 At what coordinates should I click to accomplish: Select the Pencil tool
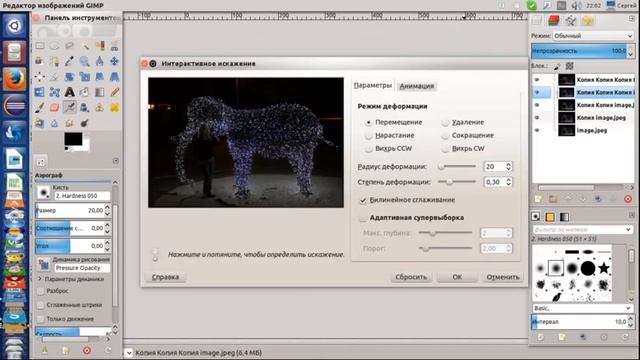(115, 92)
